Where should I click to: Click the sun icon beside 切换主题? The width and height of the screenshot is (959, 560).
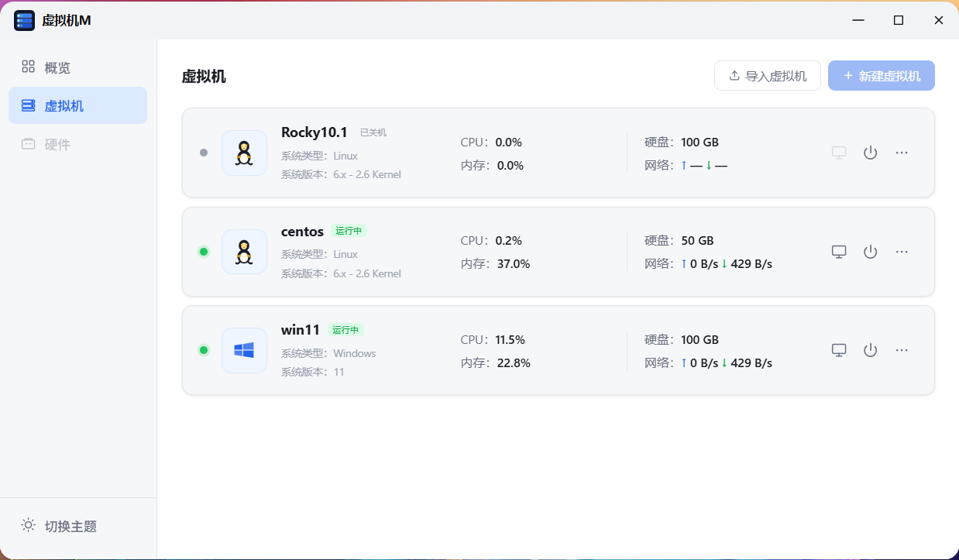coord(29,525)
